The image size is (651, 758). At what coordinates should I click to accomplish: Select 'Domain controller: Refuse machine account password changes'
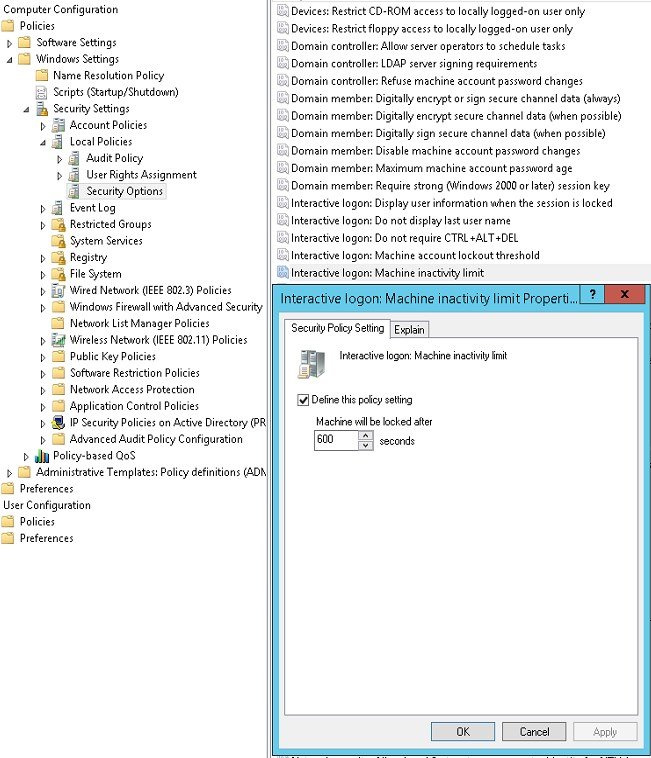[436, 81]
